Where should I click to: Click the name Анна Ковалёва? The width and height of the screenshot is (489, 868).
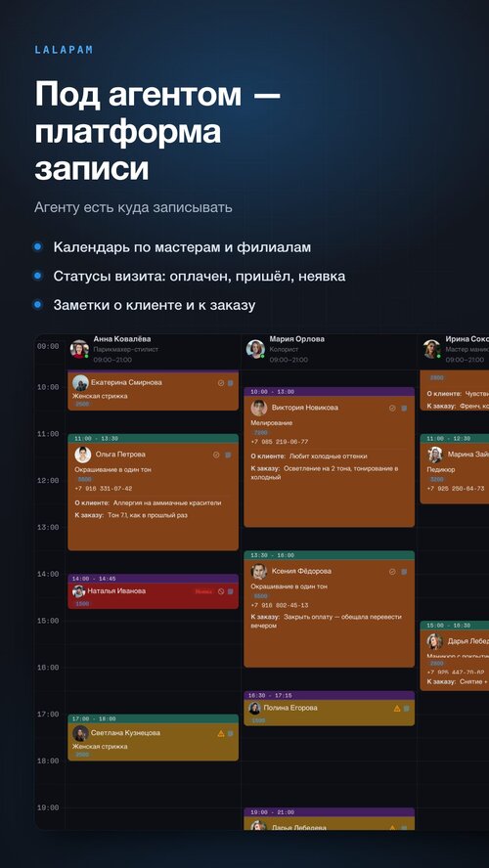tap(122, 339)
